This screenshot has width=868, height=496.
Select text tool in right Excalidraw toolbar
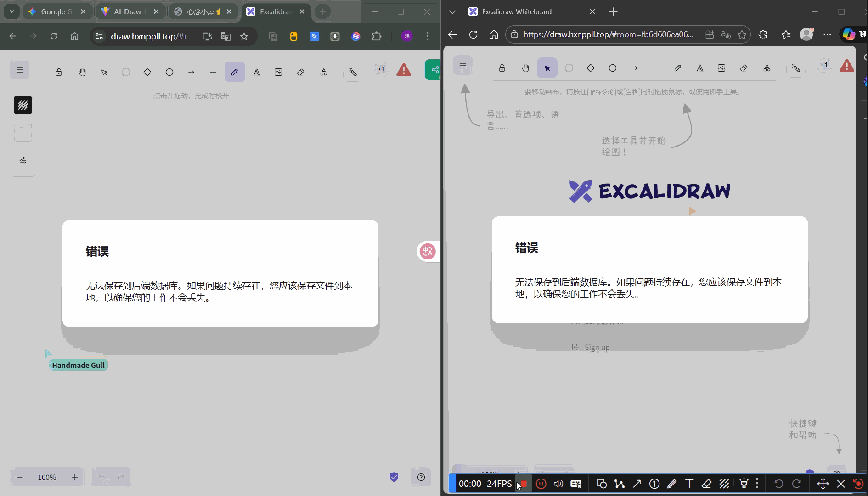coord(700,68)
